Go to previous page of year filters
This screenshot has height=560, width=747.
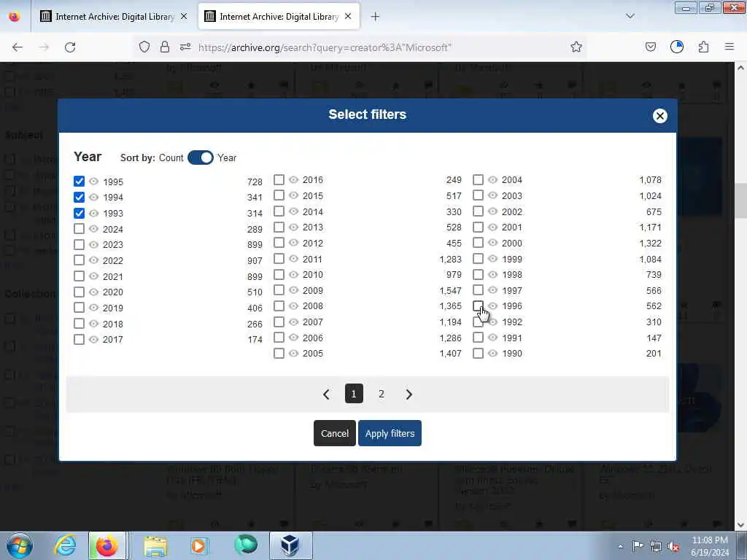(326, 394)
